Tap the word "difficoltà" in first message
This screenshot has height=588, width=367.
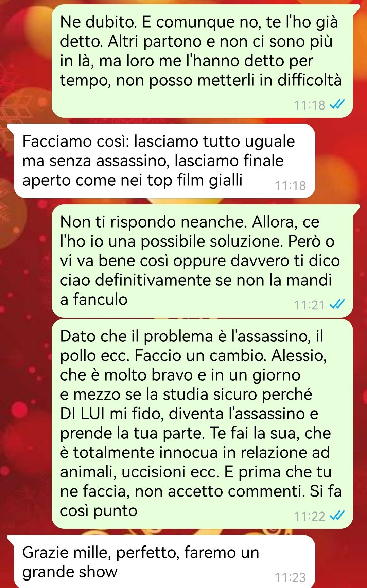pos(310,80)
